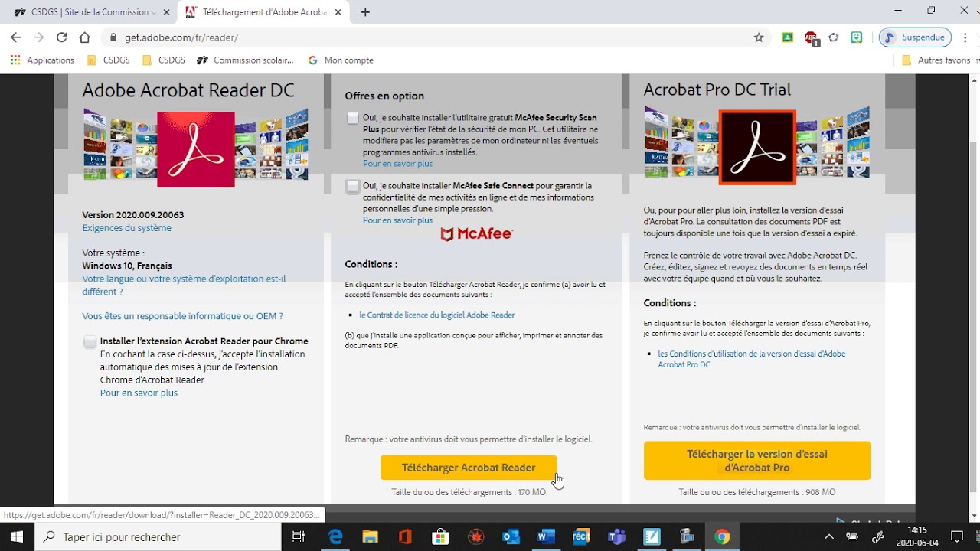
Task: Open the Mon compte Google bookmark
Action: click(x=341, y=60)
